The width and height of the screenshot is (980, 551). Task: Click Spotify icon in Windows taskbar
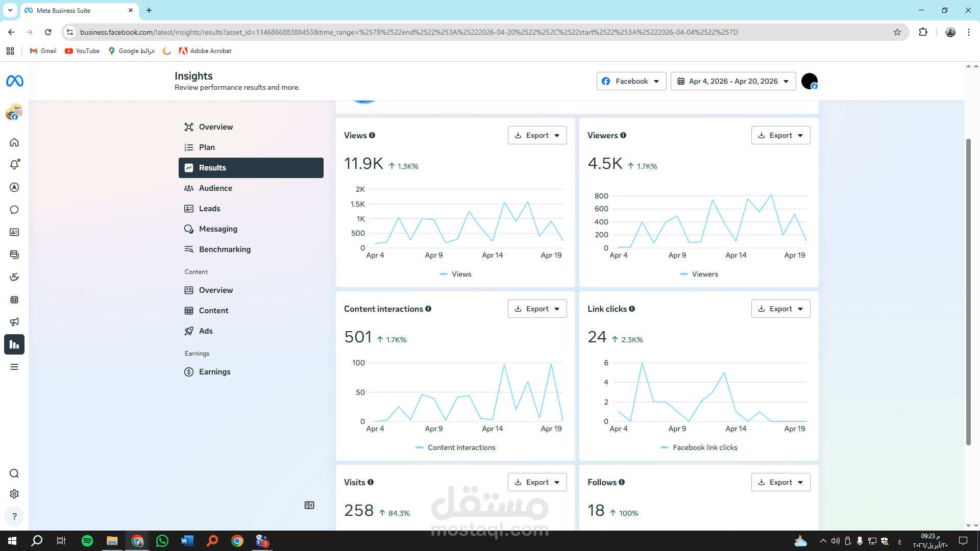coord(87,541)
